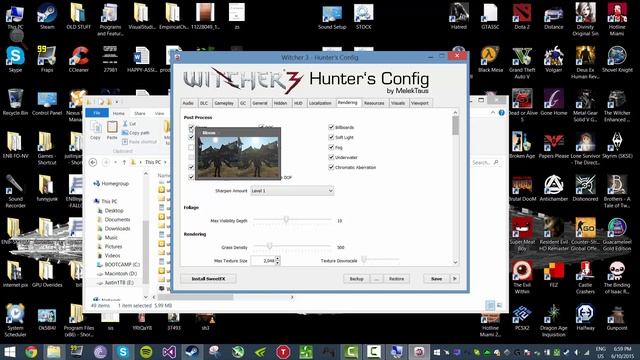Launch the Black Mesa desktop shortcut

tap(490, 59)
